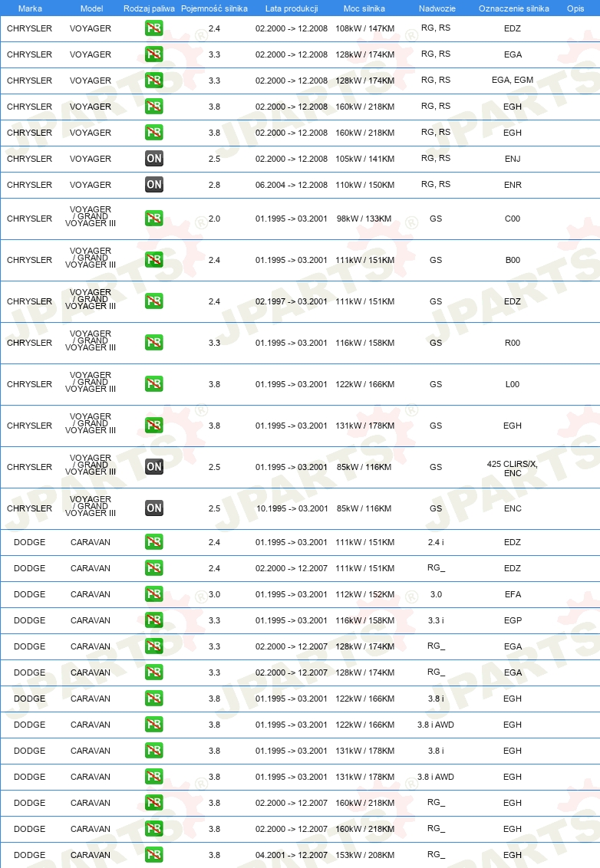The width and height of the screenshot is (600, 868).
Task: Click the Pojemność silnika column header
Action: pyautogui.click(x=214, y=8)
